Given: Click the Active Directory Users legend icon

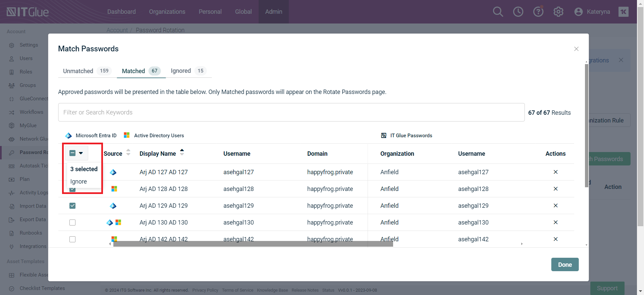Looking at the screenshot, I should 126,135.
